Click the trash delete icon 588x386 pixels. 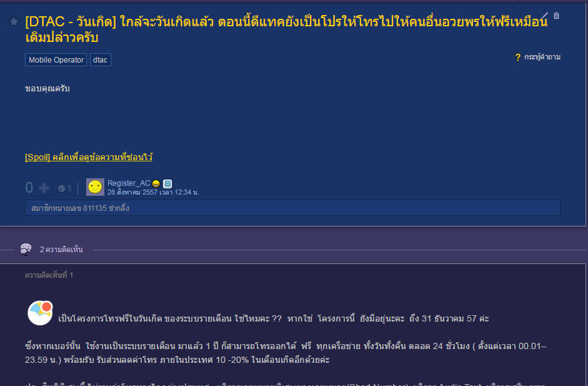[x=557, y=16]
